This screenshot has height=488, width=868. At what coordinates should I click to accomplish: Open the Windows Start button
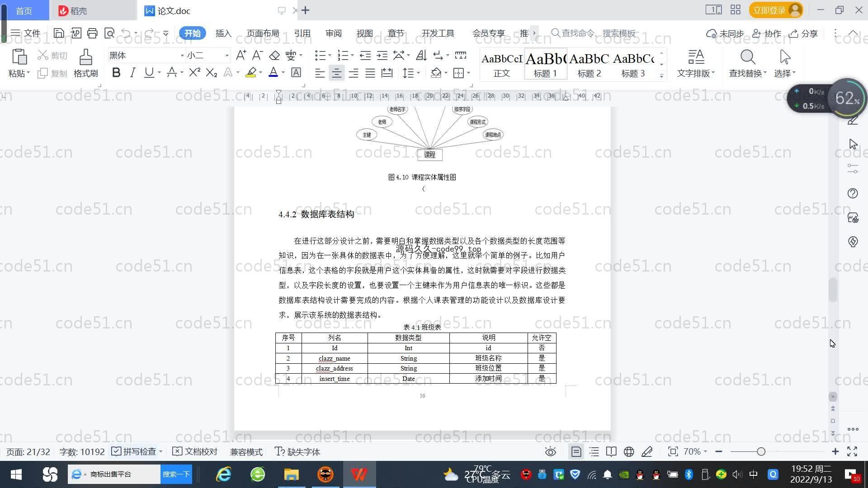point(16,474)
